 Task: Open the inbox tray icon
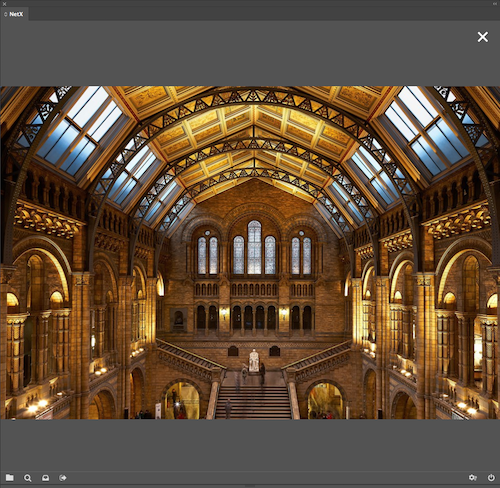[45, 478]
